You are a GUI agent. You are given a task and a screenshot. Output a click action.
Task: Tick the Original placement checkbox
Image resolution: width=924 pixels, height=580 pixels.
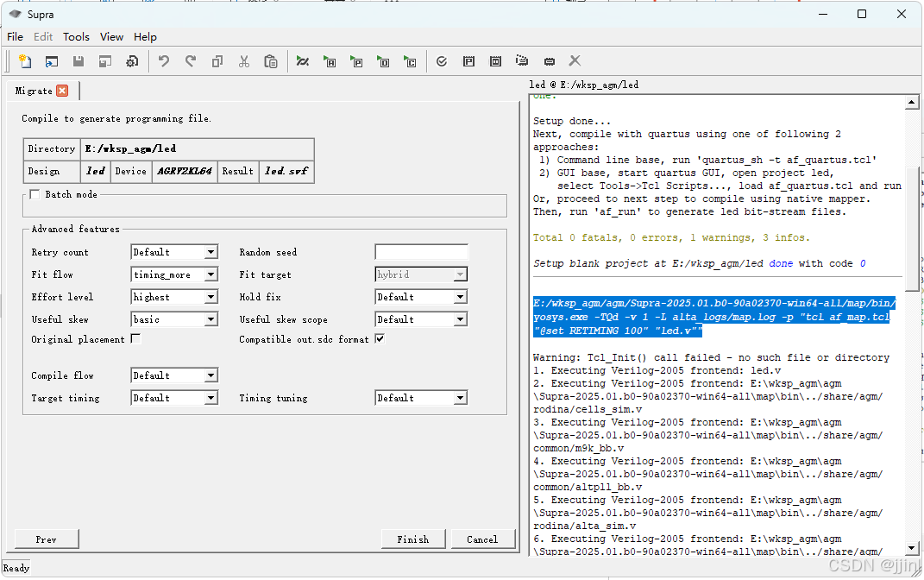point(135,338)
